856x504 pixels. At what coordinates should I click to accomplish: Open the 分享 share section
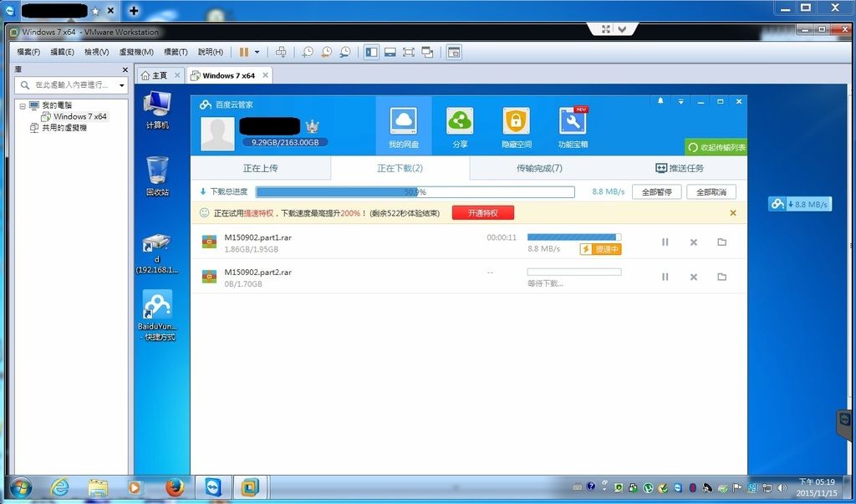(459, 126)
